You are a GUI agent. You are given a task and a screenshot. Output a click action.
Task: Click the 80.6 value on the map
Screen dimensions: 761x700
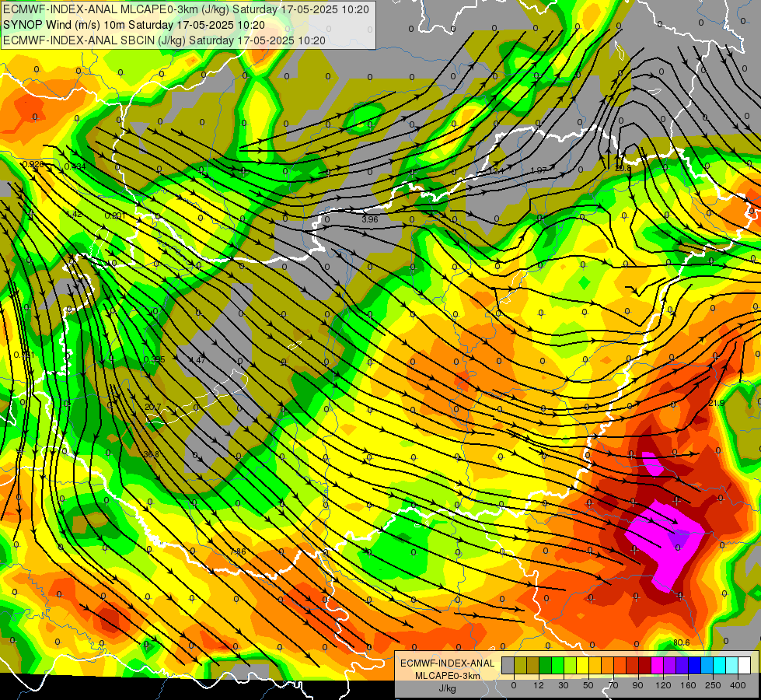point(682,642)
